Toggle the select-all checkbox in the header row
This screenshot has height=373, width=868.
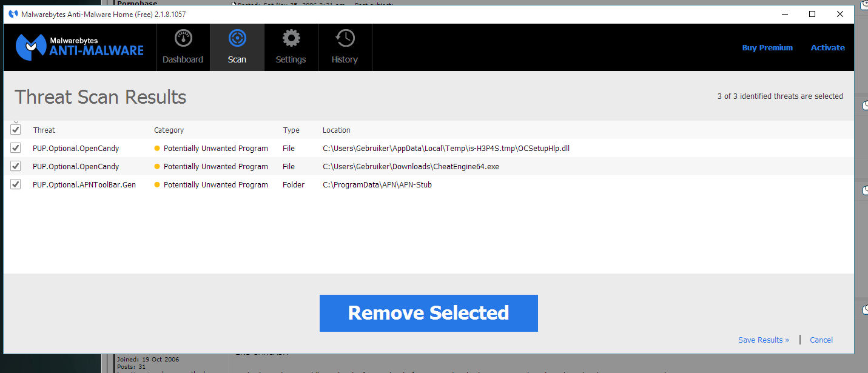click(x=16, y=130)
